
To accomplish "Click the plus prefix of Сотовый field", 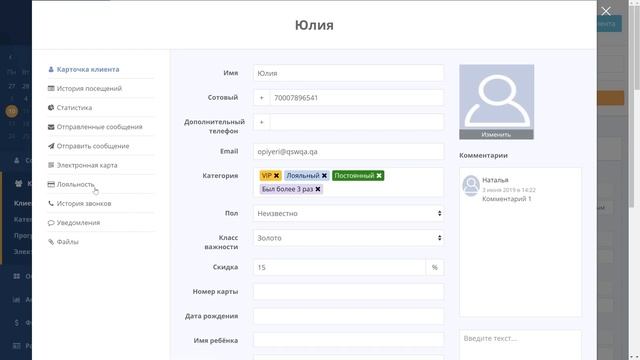I will coord(262,98).
